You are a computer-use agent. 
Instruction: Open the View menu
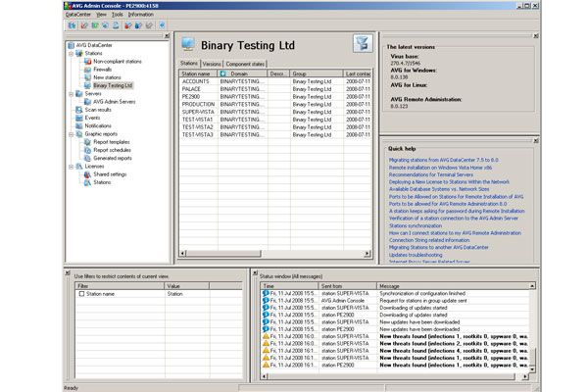[101, 15]
